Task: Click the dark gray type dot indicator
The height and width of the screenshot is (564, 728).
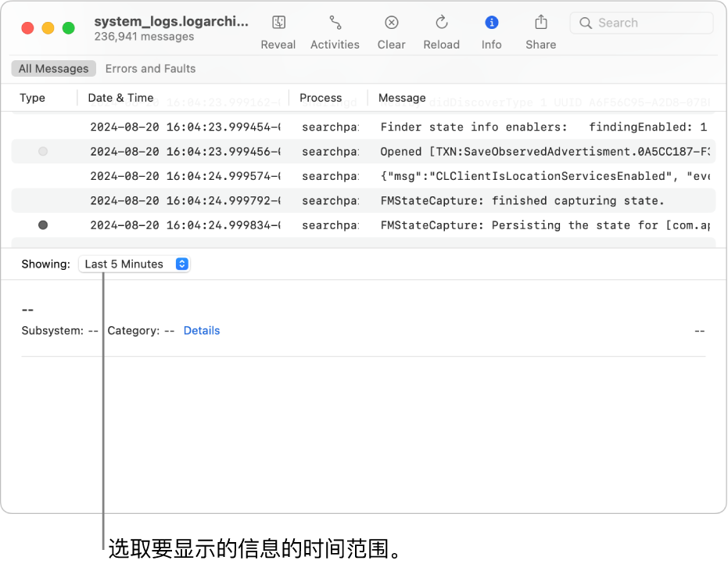Action: tap(43, 225)
